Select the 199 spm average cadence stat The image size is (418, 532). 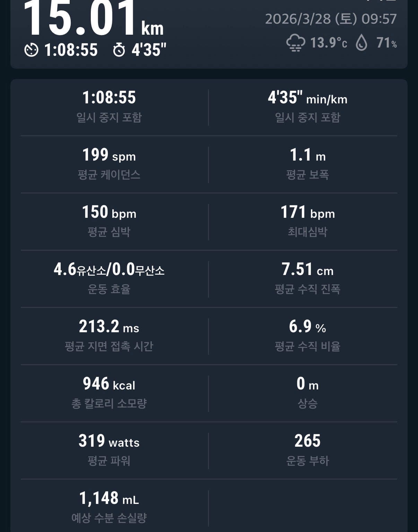[x=109, y=164]
